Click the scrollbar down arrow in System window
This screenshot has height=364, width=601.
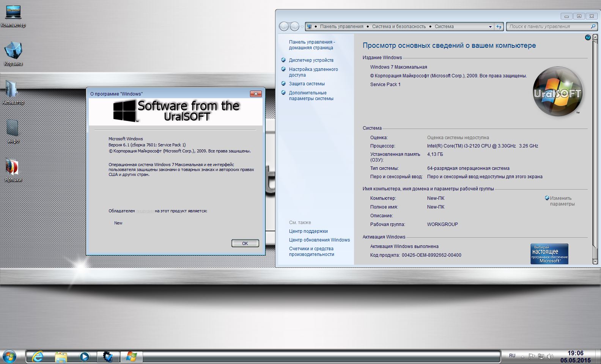(x=595, y=262)
